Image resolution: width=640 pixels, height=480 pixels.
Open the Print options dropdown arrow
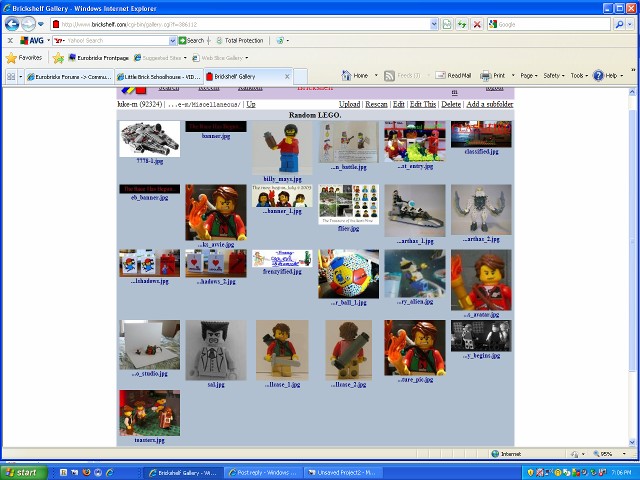coord(513,76)
